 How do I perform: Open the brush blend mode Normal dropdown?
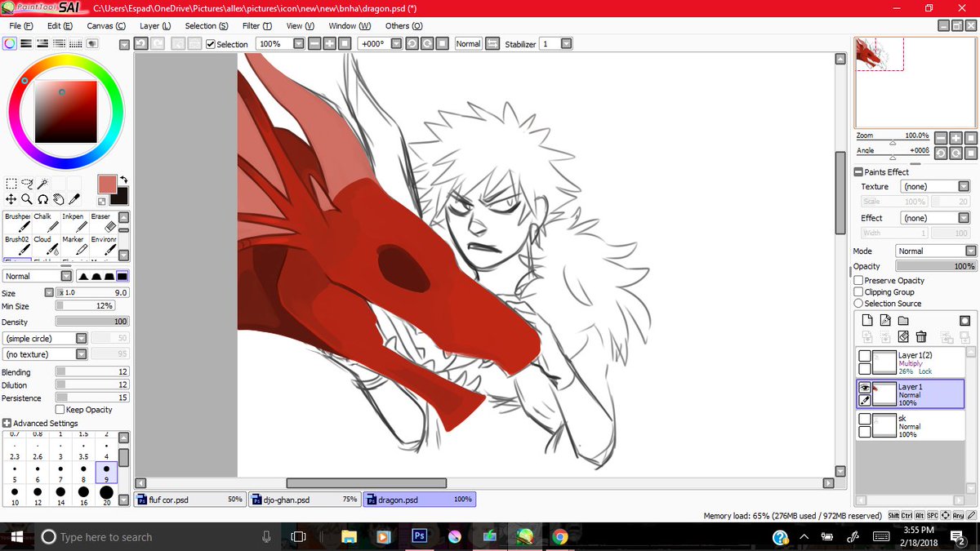67,277
